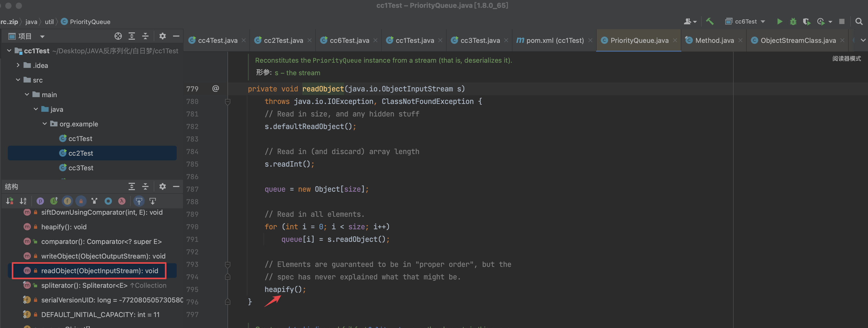The width and height of the screenshot is (868, 328).
Task: Stop the running process square button
Action: tap(842, 21)
